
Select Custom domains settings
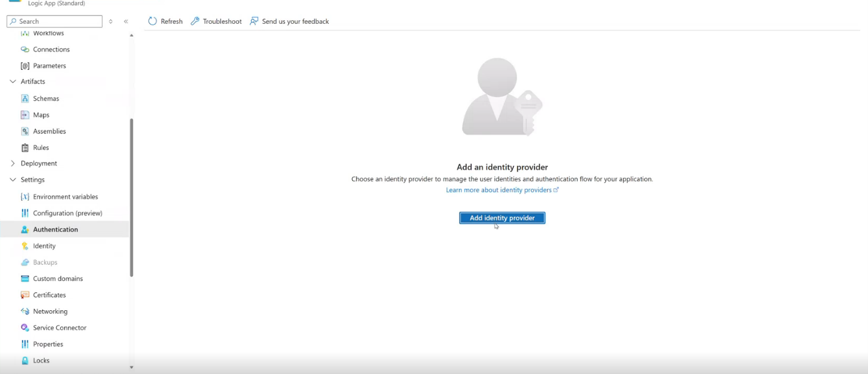click(x=58, y=278)
